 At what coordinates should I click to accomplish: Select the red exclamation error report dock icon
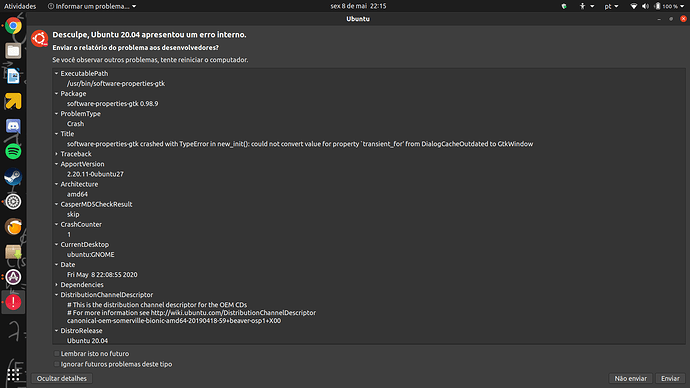point(13,302)
